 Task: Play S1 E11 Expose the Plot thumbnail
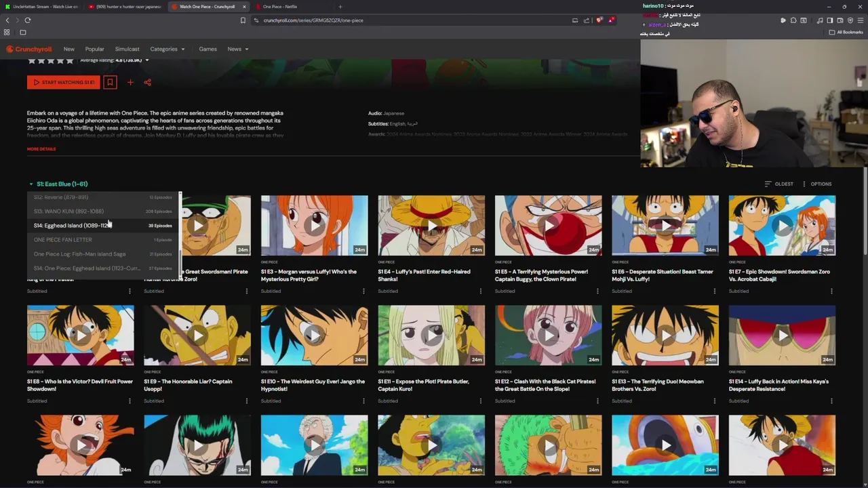click(431, 335)
